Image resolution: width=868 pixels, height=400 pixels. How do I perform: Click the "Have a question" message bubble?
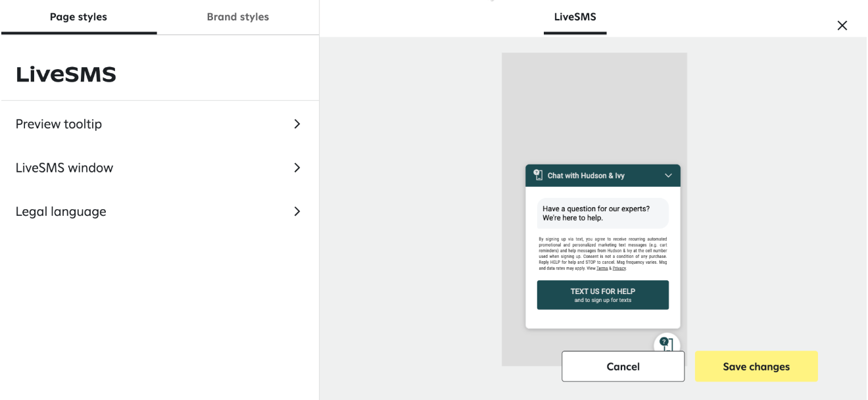(x=602, y=213)
